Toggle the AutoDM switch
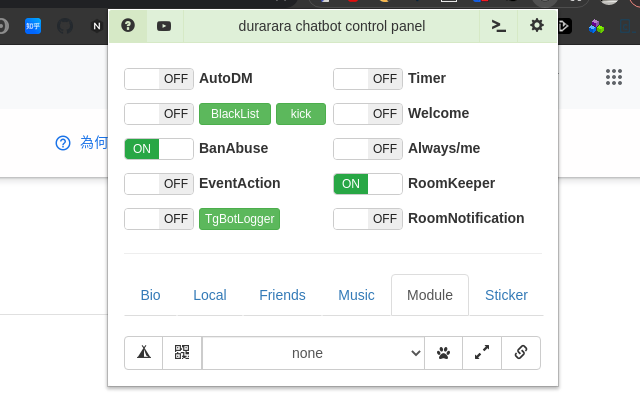Image resolution: width=640 pixels, height=400 pixels. tap(159, 79)
